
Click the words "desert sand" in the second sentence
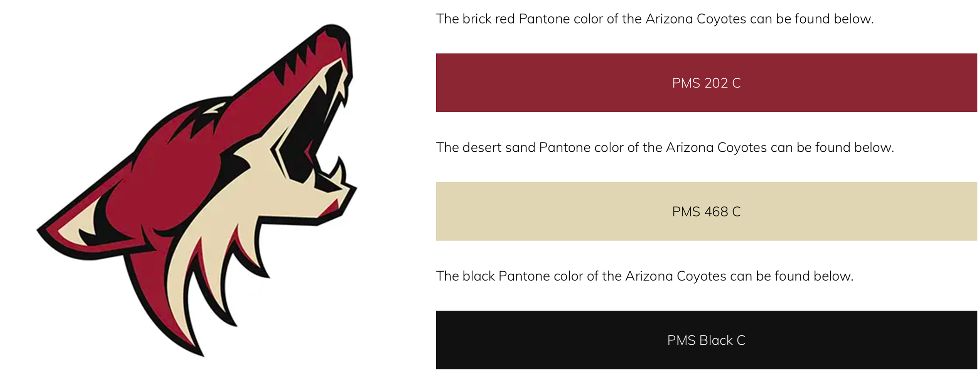499,147
